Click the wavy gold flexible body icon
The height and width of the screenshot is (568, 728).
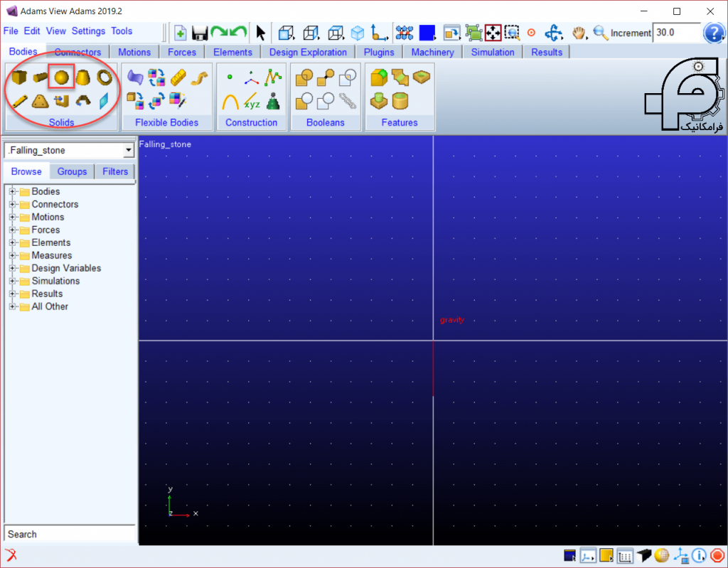pyautogui.click(x=200, y=77)
